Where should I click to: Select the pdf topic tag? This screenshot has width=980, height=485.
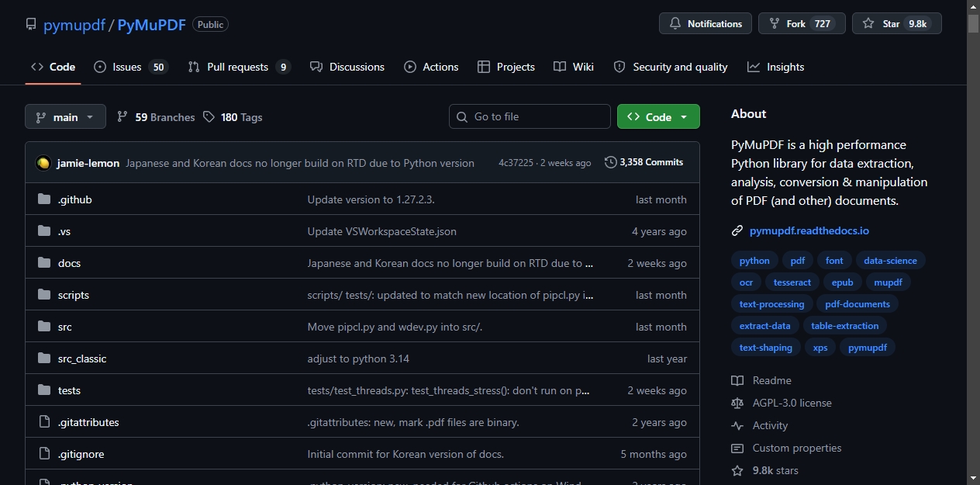(x=798, y=261)
